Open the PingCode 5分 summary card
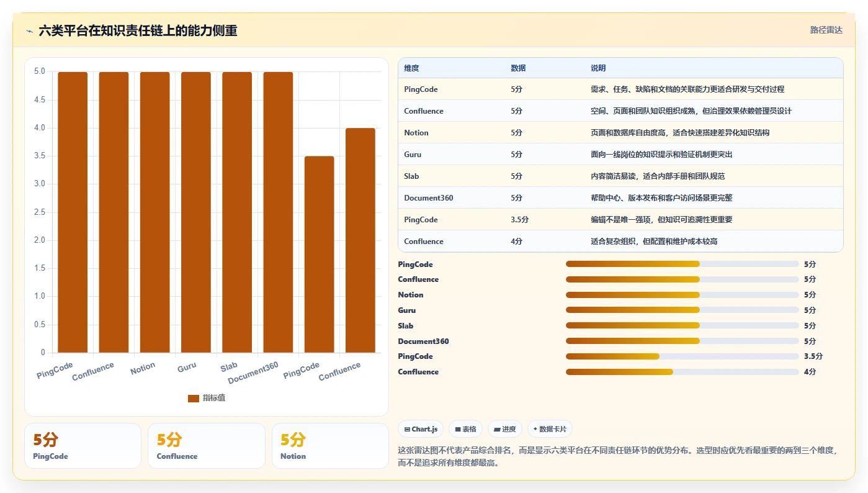Screen dimensions: 868x493 pyautogui.click(x=83, y=446)
